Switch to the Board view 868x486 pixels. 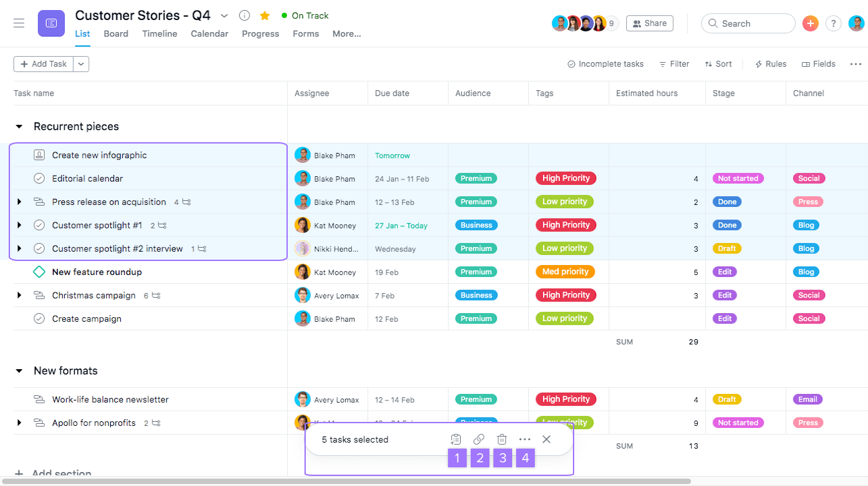point(116,33)
